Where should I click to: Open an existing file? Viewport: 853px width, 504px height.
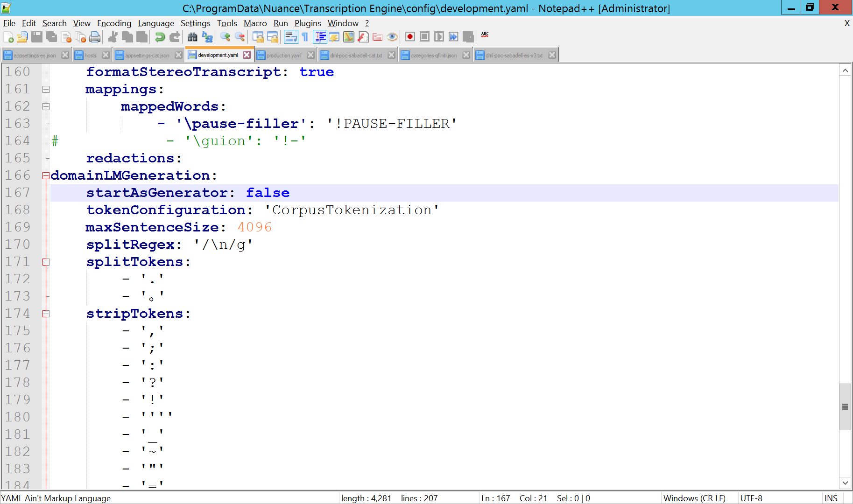point(22,37)
